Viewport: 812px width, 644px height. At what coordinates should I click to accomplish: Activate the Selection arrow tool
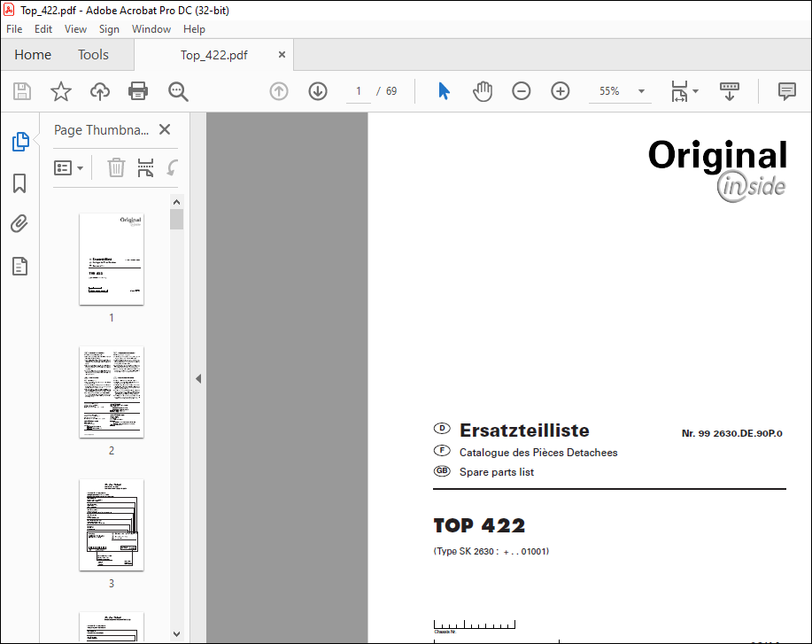pos(444,91)
